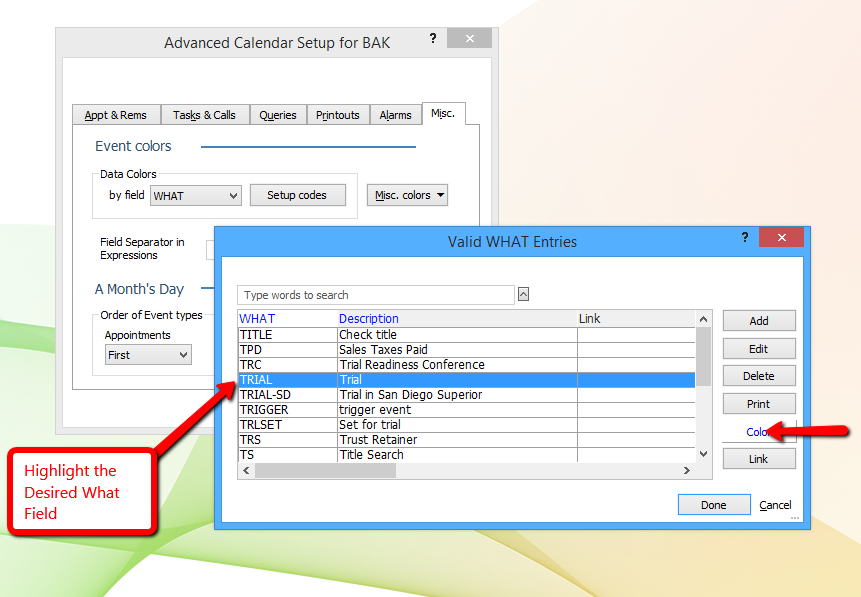Switch to the Alarms tab

[x=395, y=115]
